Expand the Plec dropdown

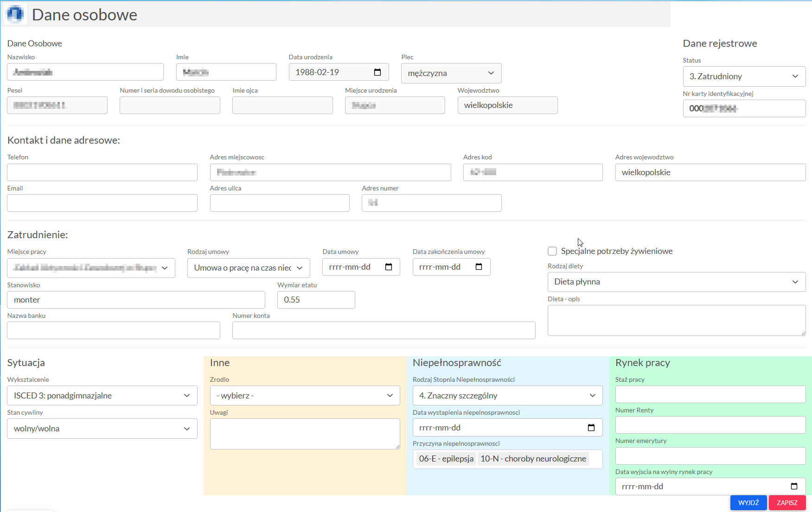pos(451,73)
